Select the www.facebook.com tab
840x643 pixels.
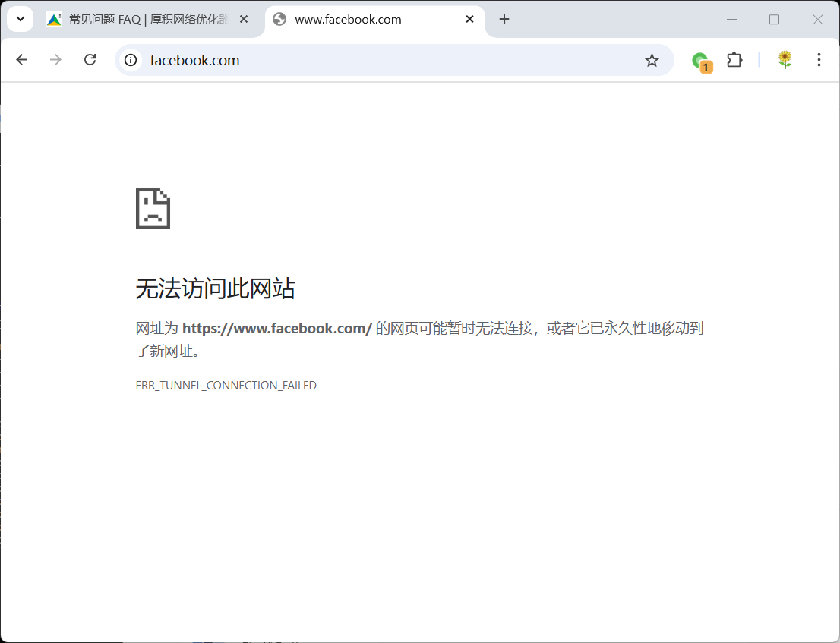357,20
